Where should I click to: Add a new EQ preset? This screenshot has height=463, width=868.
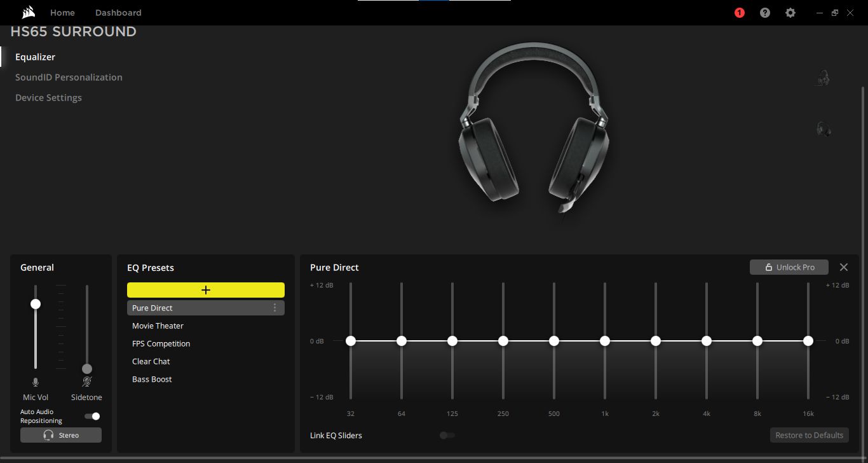[206, 290]
